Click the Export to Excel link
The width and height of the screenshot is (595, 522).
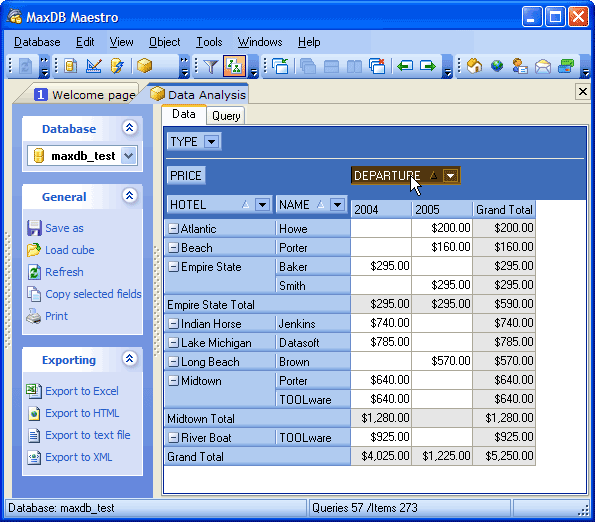pyautogui.click(x=82, y=391)
